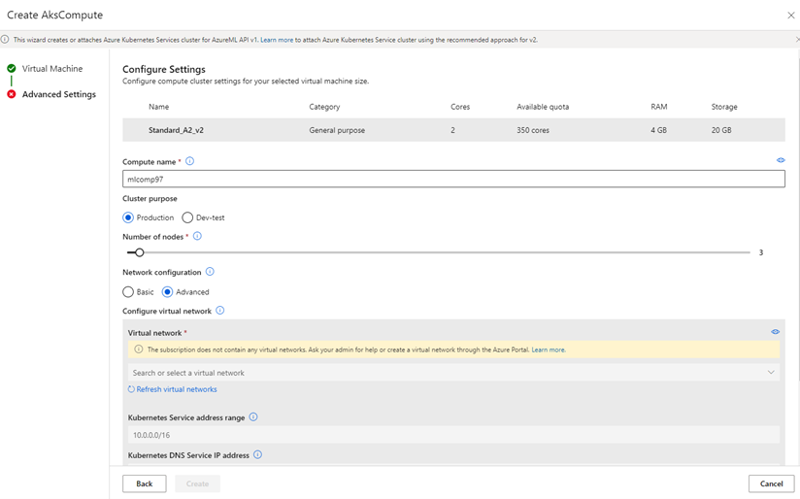Open the virtual network dropdown

pyautogui.click(x=453, y=373)
